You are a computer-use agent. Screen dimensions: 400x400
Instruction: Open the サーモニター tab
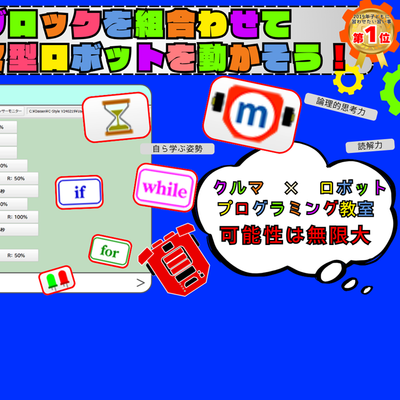(x=12, y=111)
